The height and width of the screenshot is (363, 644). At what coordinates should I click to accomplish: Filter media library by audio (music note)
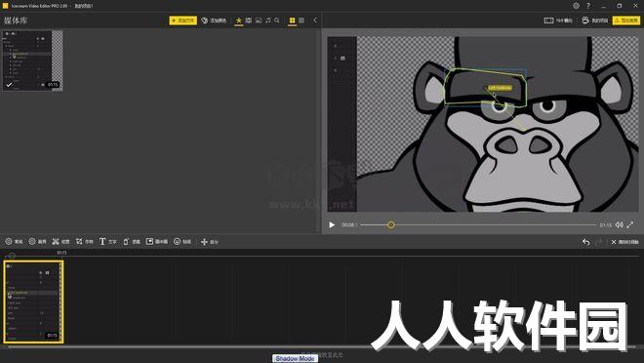pyautogui.click(x=268, y=20)
